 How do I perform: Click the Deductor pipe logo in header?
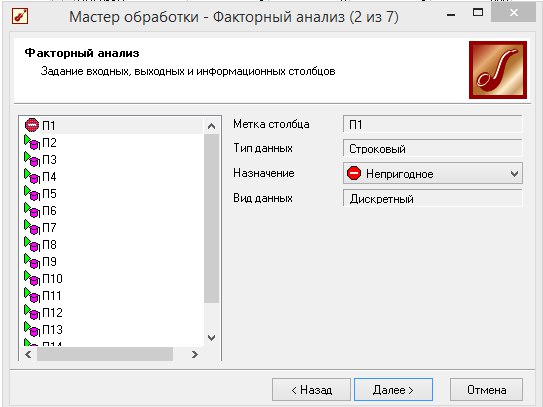click(498, 70)
